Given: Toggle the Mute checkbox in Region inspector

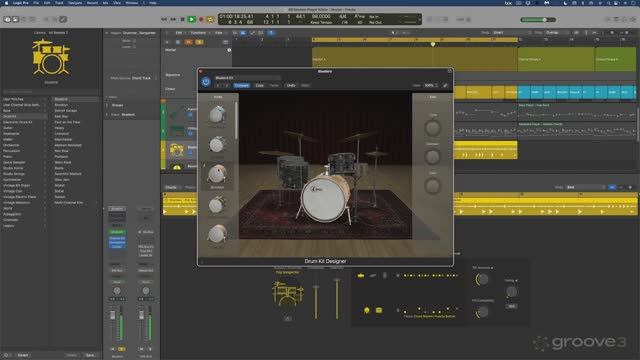Looking at the screenshot, I should (134, 41).
